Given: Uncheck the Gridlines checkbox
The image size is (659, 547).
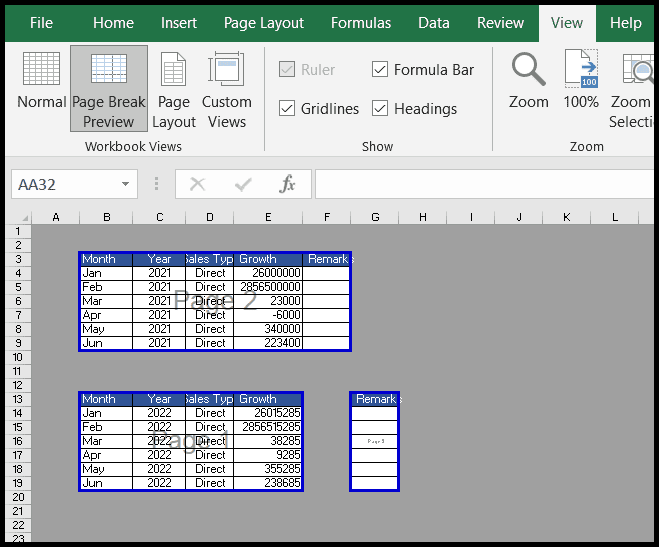Looking at the screenshot, I should pyautogui.click(x=287, y=108).
